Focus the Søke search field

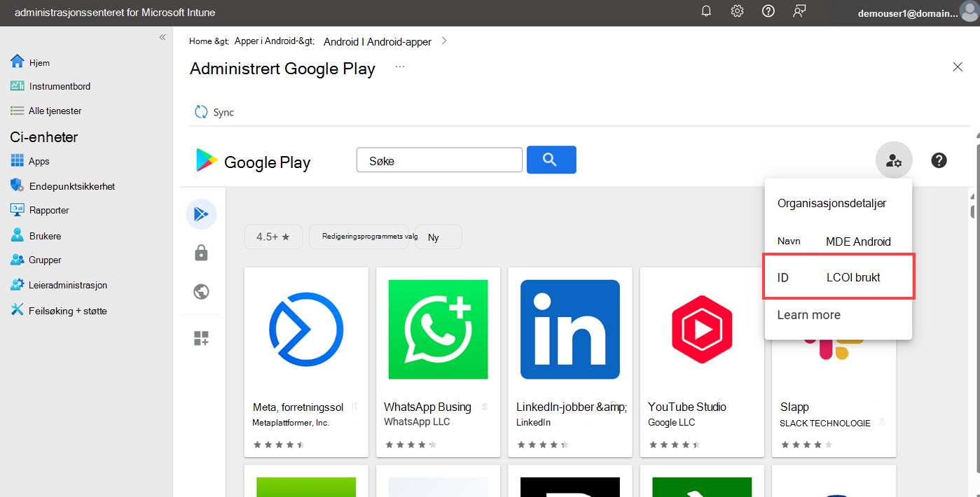click(439, 160)
